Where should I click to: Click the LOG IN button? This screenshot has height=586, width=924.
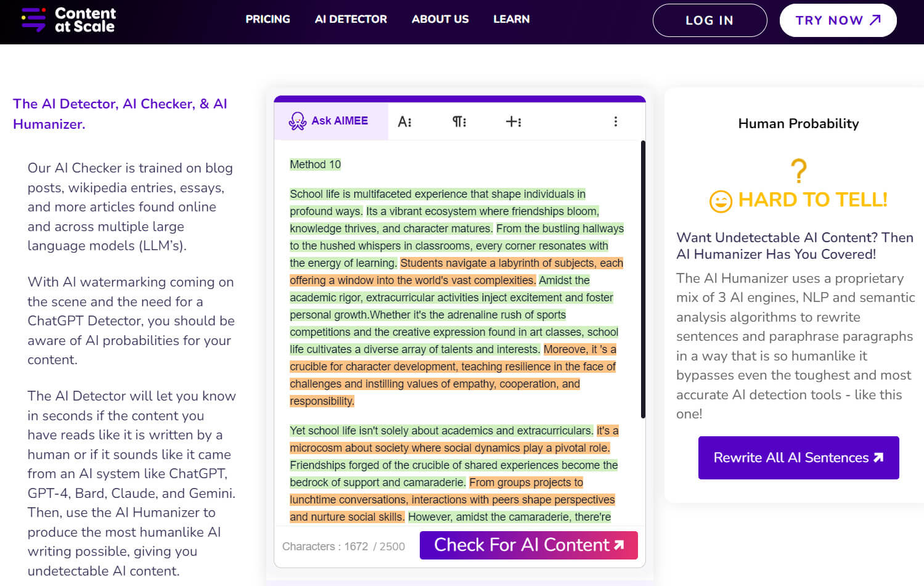point(709,20)
